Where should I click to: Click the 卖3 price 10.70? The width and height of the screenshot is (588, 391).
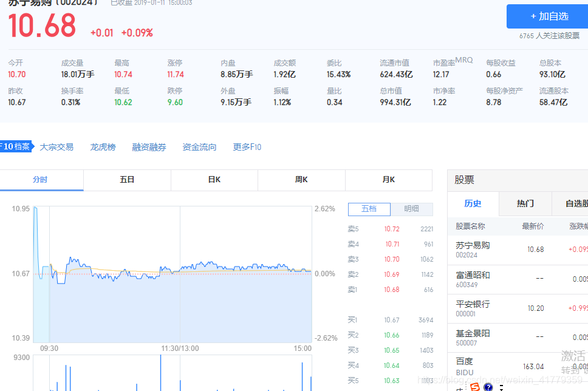[392, 259]
